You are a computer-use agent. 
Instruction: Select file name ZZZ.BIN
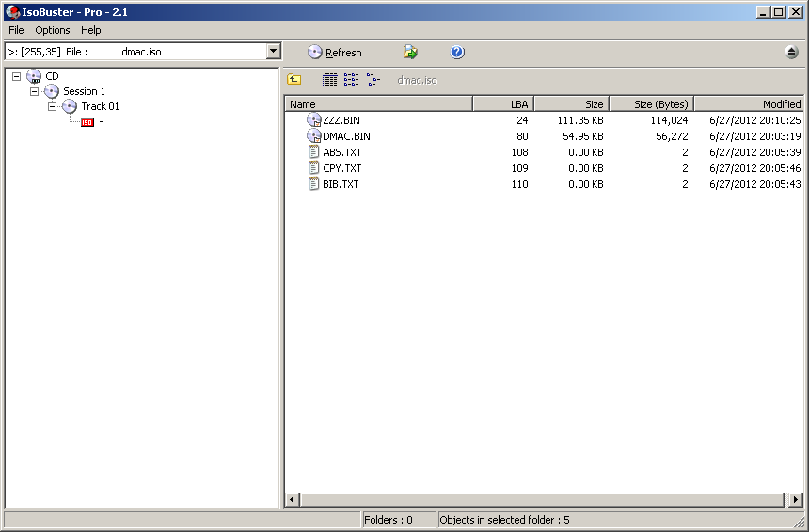coord(341,120)
